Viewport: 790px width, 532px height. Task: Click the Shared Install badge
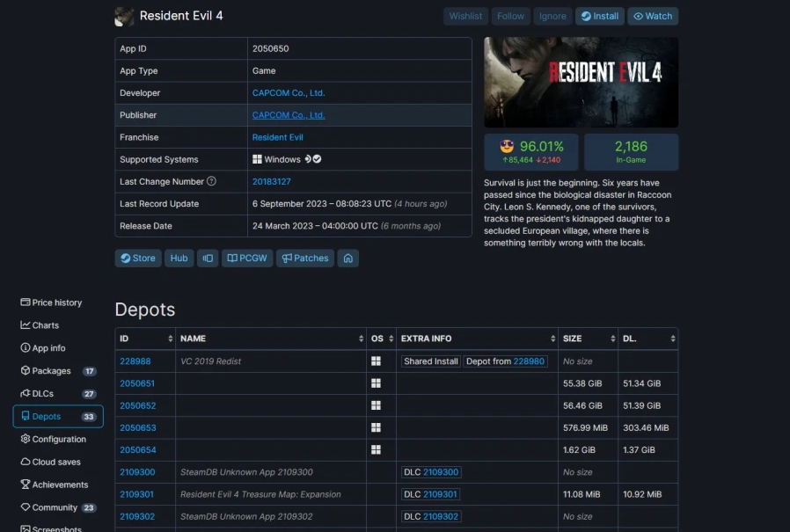pos(431,361)
